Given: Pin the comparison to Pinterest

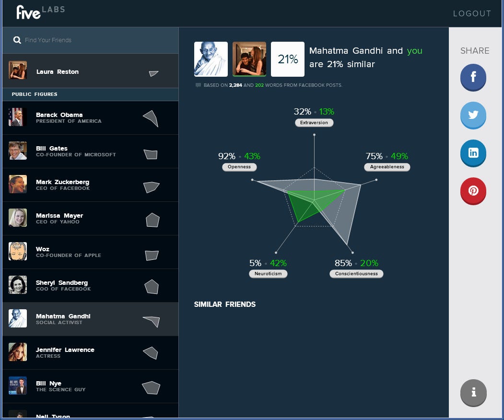Looking at the screenshot, I should pos(473,191).
